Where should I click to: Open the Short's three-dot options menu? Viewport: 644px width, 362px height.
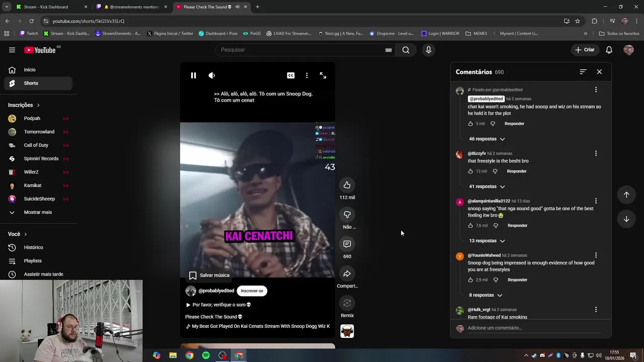tap(307, 75)
